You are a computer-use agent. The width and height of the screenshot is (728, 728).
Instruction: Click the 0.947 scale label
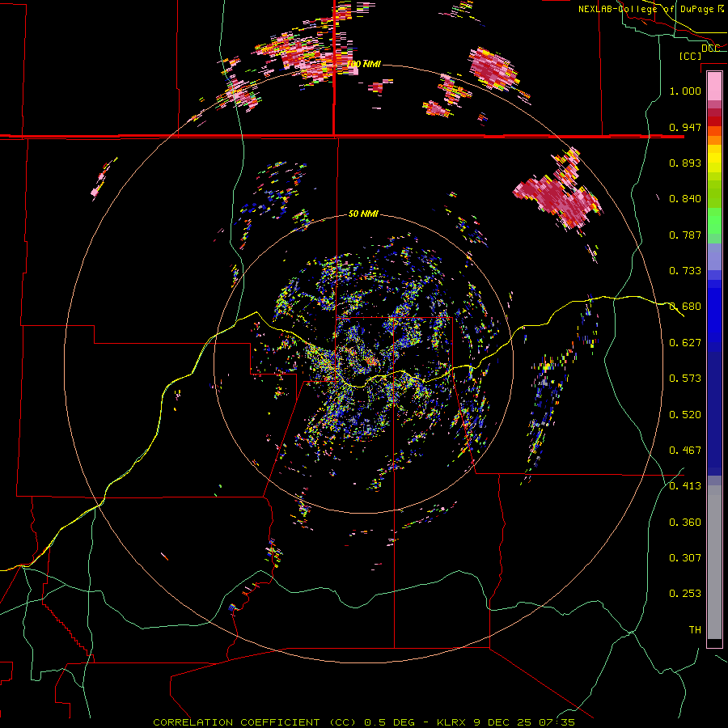point(685,127)
